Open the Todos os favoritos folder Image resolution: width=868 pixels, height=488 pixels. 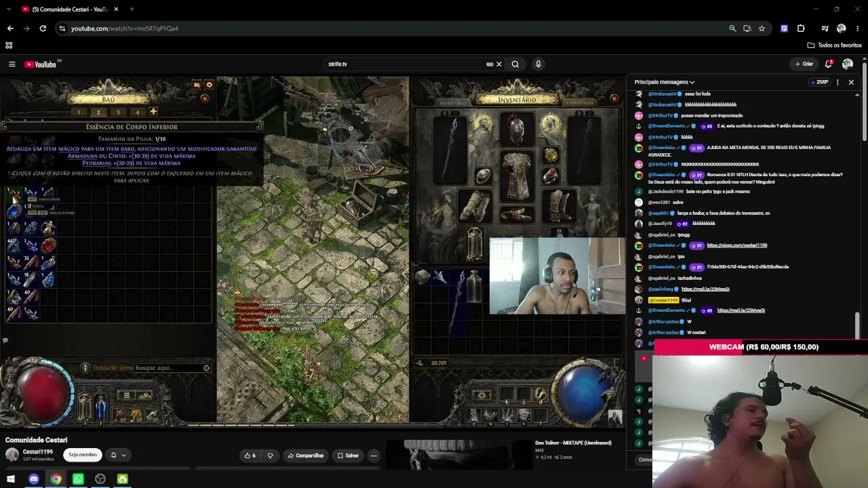[x=834, y=45]
